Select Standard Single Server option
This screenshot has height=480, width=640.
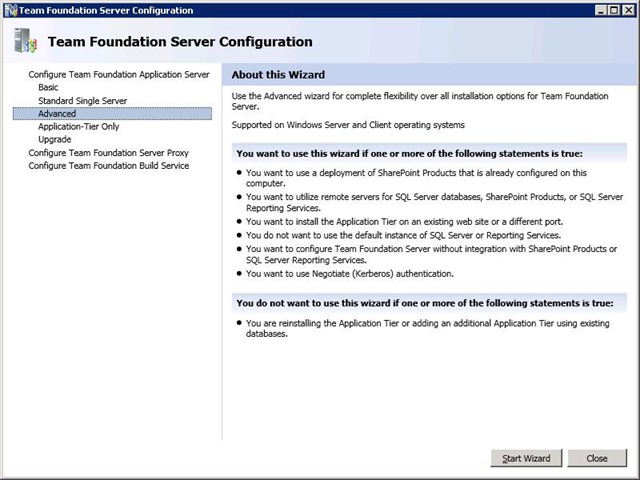tap(82, 100)
